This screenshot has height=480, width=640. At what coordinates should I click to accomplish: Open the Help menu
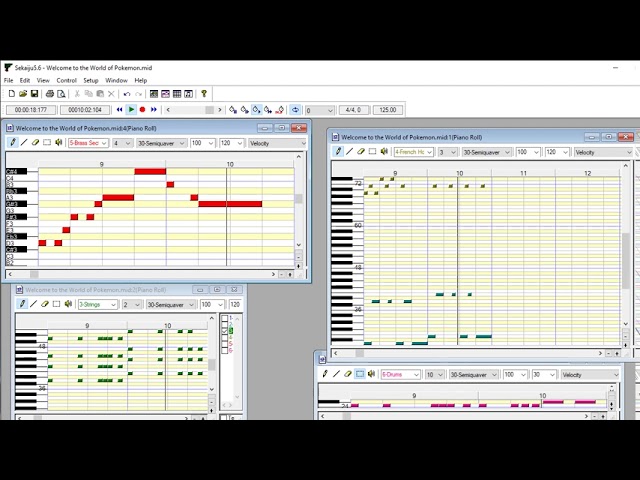[141, 80]
